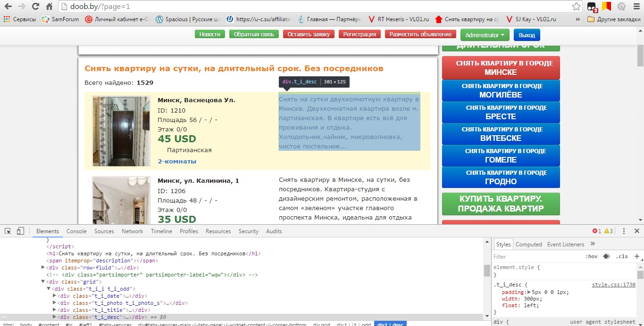Switch to the Computed styles tab
Screen dimensions: 644x326
(x=528, y=244)
